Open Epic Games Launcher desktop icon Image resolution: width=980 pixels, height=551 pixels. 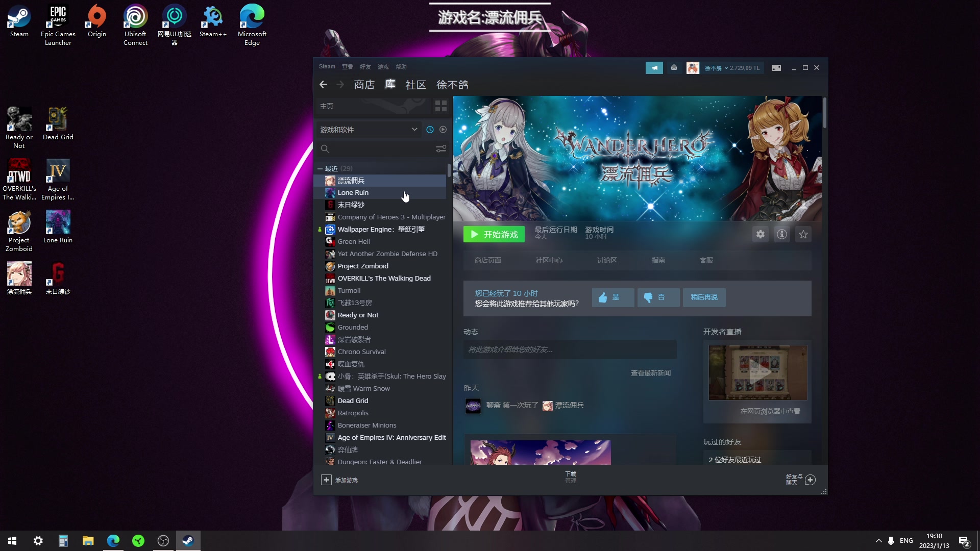tap(58, 25)
